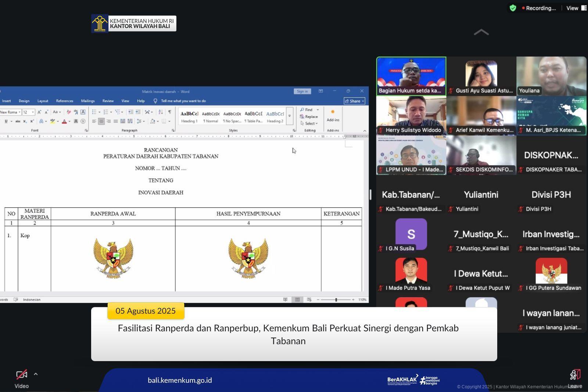Click the Tell me lightbulb icon
This screenshot has width=588, height=392.
[x=155, y=101]
